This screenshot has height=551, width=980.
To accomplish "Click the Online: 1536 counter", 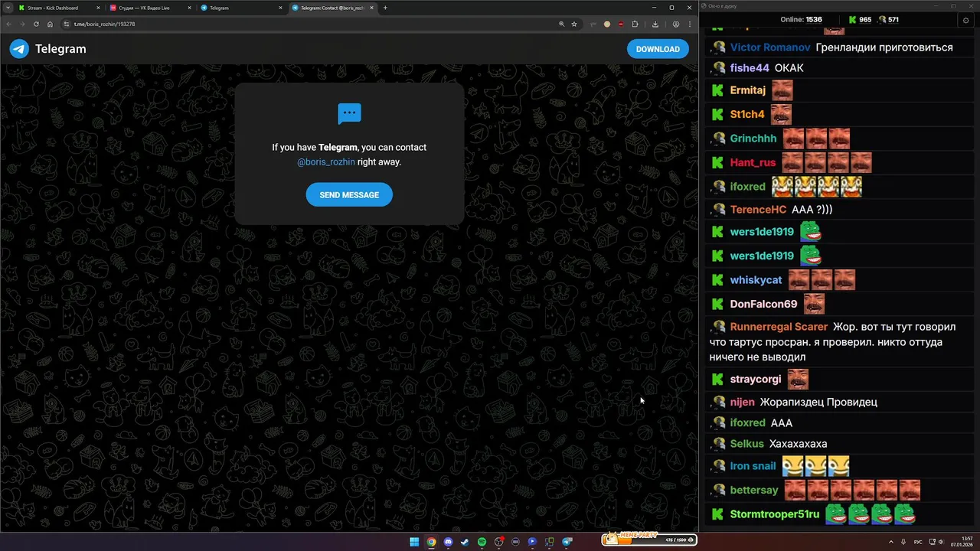I will (801, 20).
